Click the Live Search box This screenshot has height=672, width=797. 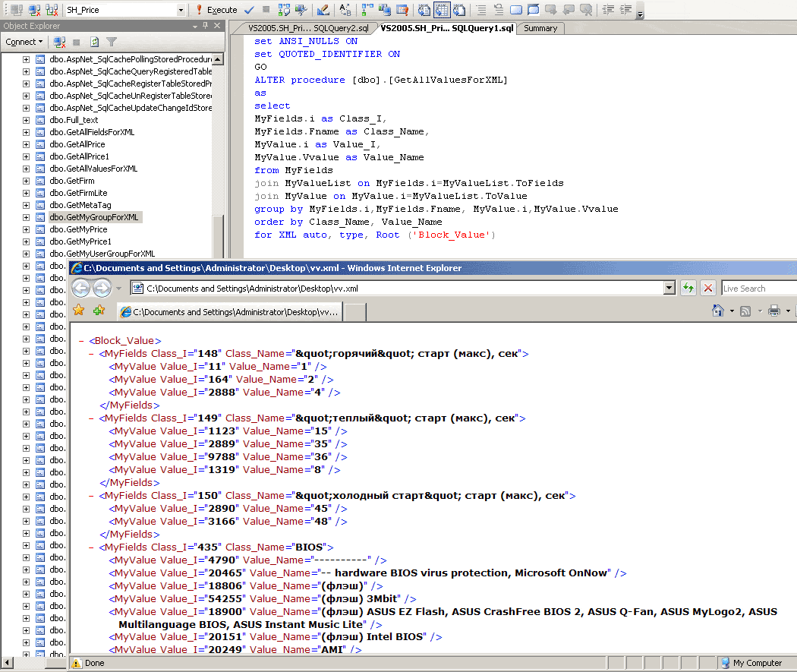click(759, 289)
